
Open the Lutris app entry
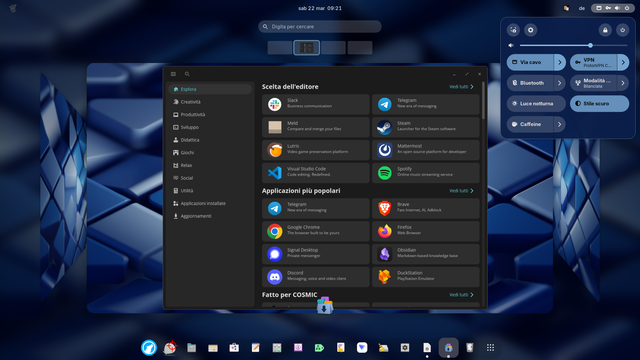tap(316, 150)
